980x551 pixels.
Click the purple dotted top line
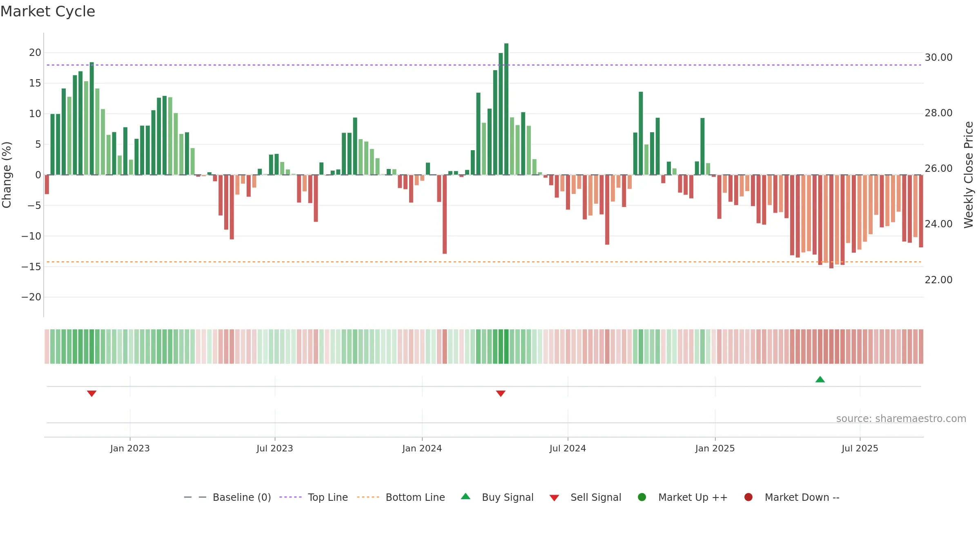[x=484, y=65]
